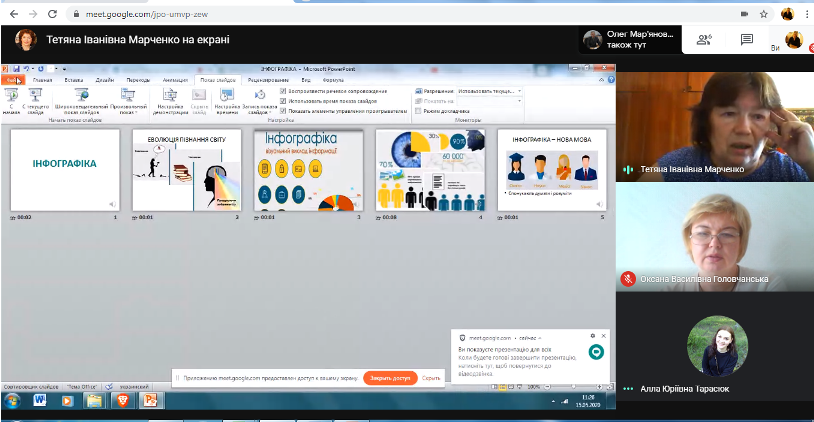The image size is (814, 422).
Task: Open Настройка демонстрации settings
Action: coord(170,101)
